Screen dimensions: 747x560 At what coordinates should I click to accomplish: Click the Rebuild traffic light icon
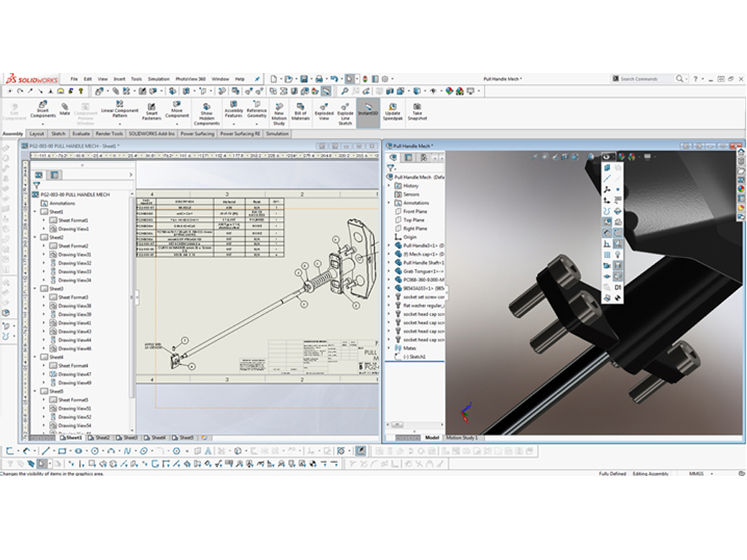[x=365, y=79]
